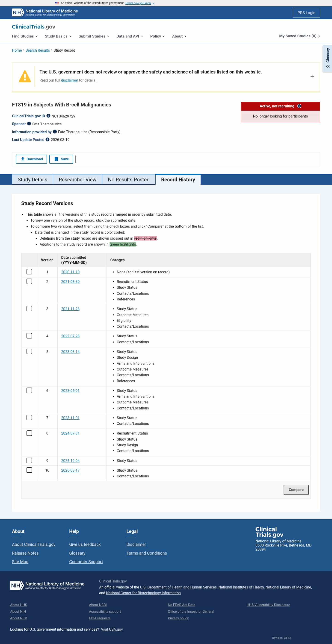Image resolution: width=332 pixels, height=644 pixels.
Task: Open the About dropdown menu
Action: [179, 36]
